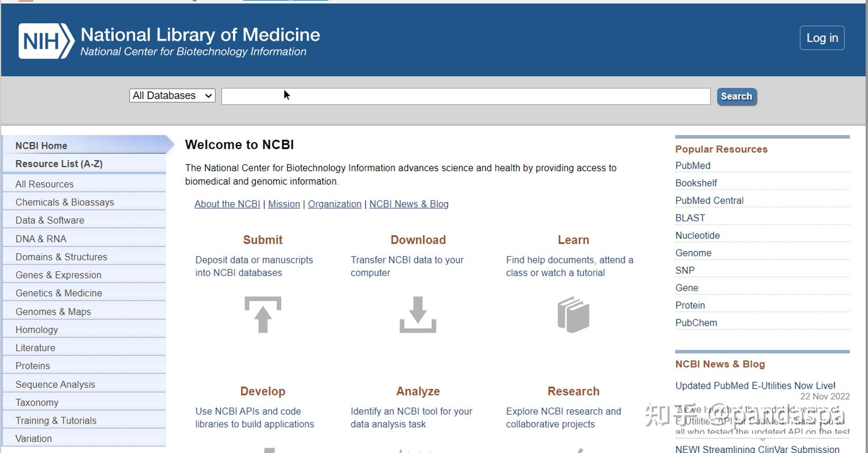Click the Learn books icon
This screenshot has width=868, height=453.
point(573,315)
